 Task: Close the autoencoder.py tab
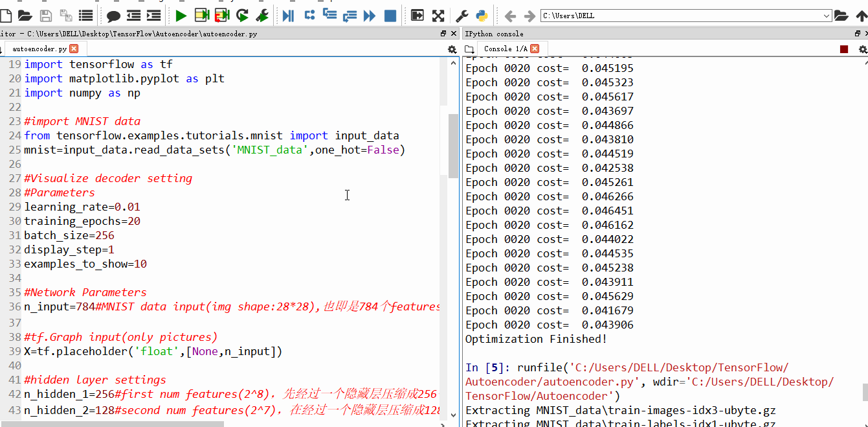coord(74,49)
